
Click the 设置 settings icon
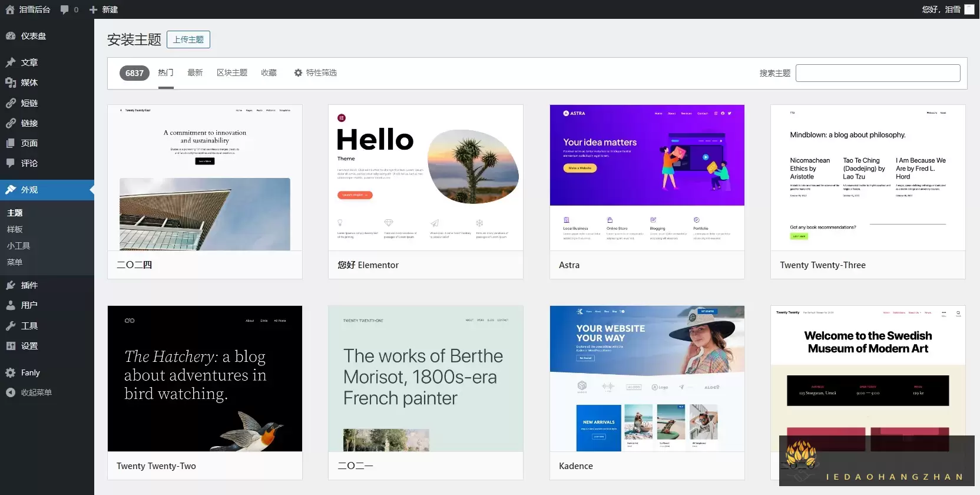pos(11,346)
